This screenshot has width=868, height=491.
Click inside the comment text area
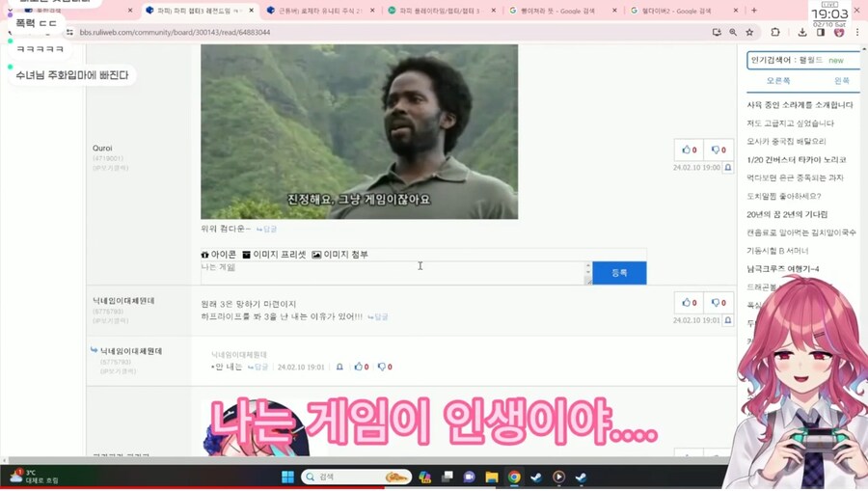(x=393, y=273)
